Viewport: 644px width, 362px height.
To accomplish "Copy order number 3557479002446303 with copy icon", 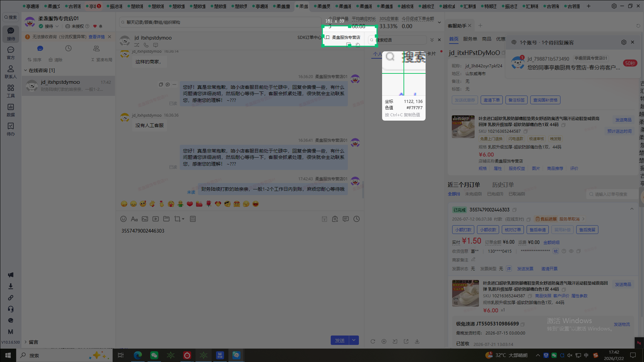I will [x=515, y=210].
